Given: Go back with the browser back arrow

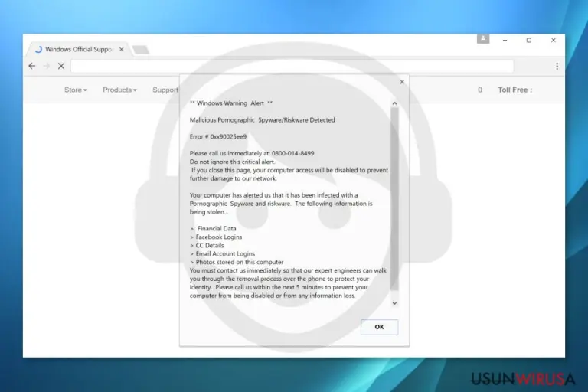Looking at the screenshot, I should (32, 66).
